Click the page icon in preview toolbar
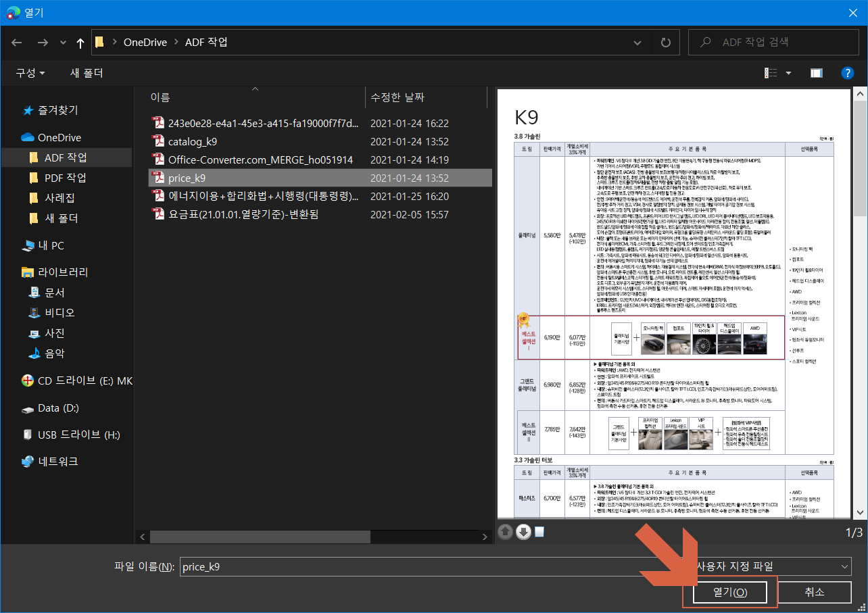Screen dimensions: 868x613 coord(539,532)
